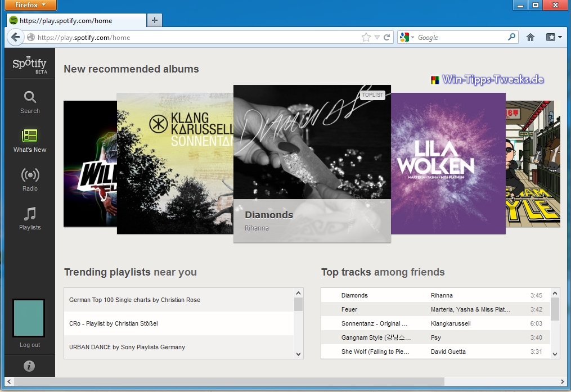Open the search engine selector arrow
Image resolution: width=571 pixels, height=392 pixels.
[x=412, y=38]
